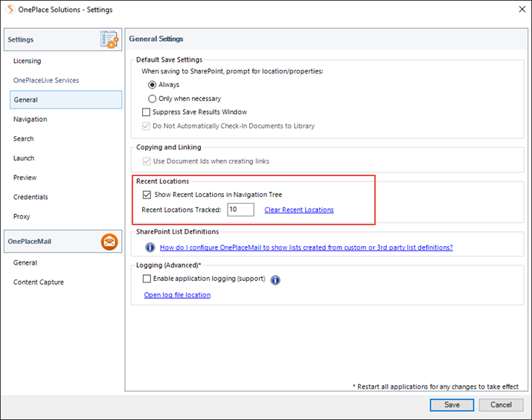The width and height of the screenshot is (532, 420).
Task: Select Only when necessary option
Action: tap(152, 99)
